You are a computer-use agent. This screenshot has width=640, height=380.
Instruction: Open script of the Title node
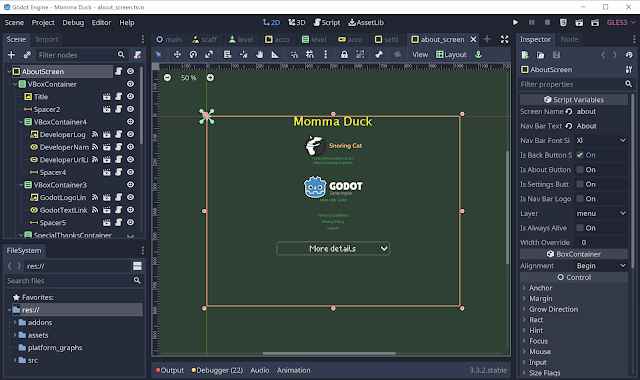[x=118, y=97]
